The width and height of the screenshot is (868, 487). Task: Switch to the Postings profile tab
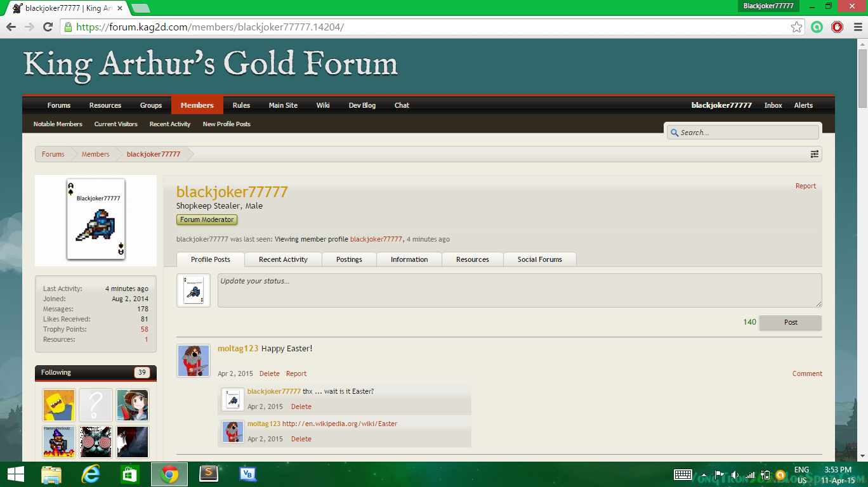tap(349, 259)
